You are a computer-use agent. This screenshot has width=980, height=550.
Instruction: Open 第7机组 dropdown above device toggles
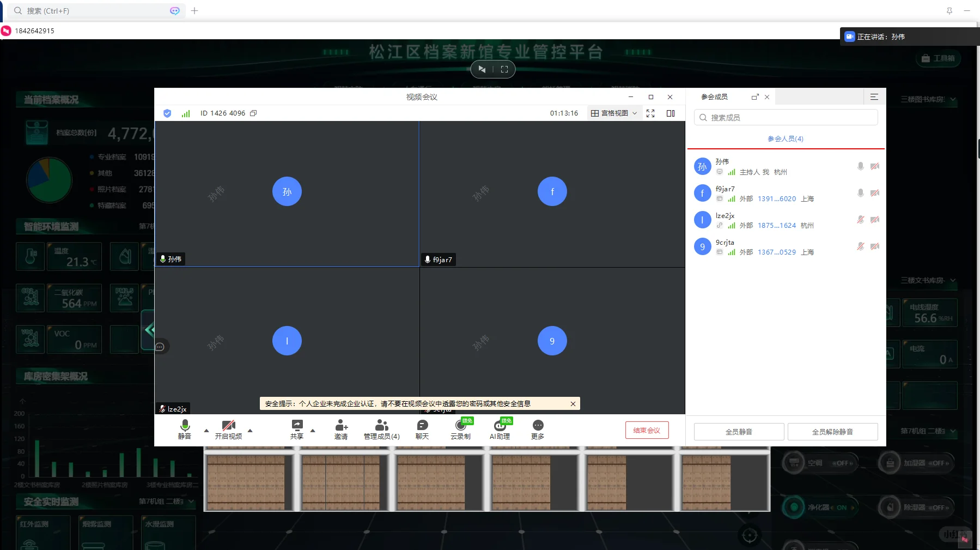pos(928,431)
